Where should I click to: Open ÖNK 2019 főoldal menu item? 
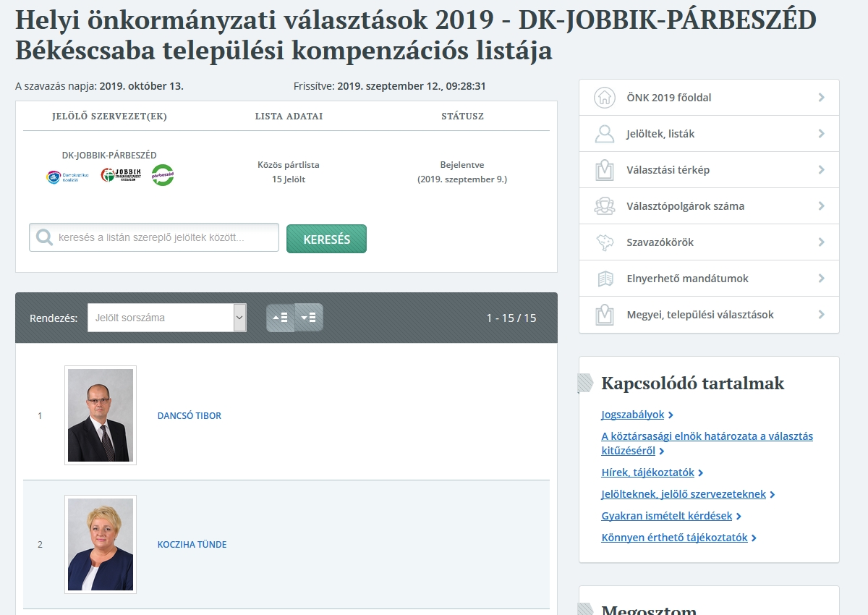pyautogui.click(x=709, y=98)
